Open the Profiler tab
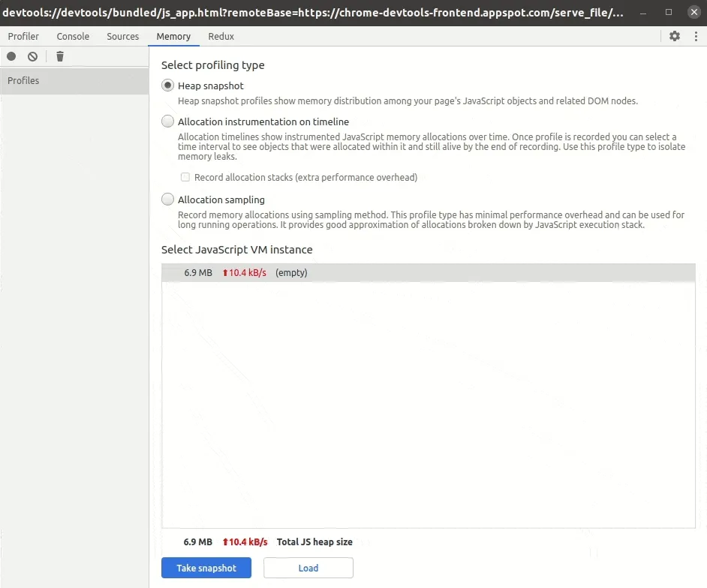Image resolution: width=707 pixels, height=588 pixels. (23, 36)
